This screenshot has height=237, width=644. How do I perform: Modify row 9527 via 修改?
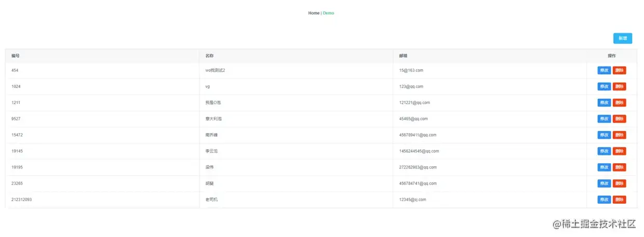point(604,118)
